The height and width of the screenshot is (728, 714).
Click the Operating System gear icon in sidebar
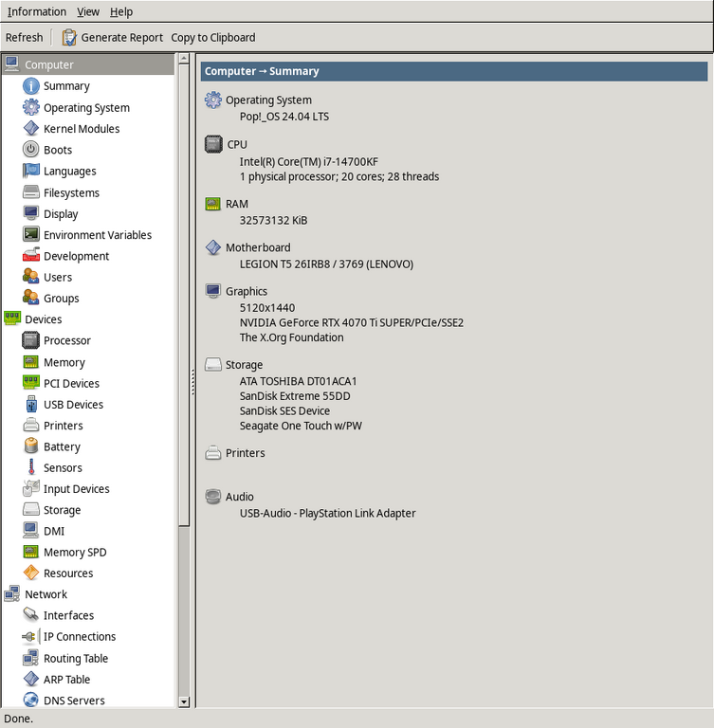[30, 107]
